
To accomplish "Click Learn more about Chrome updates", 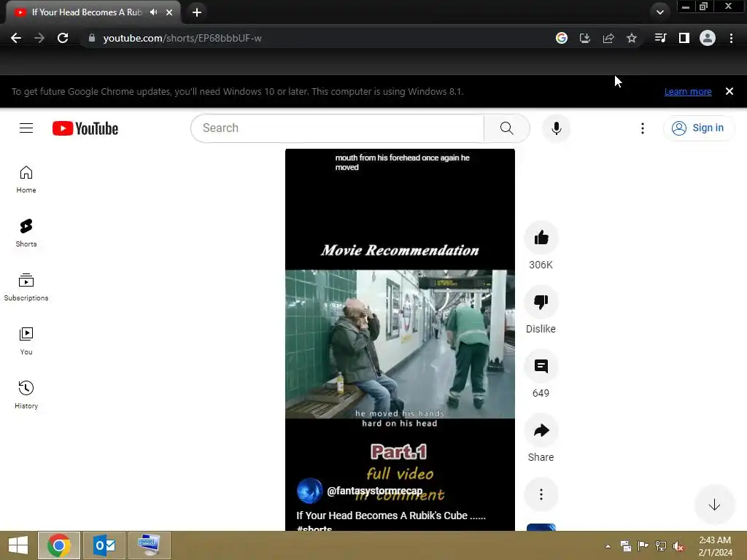I will [687, 91].
